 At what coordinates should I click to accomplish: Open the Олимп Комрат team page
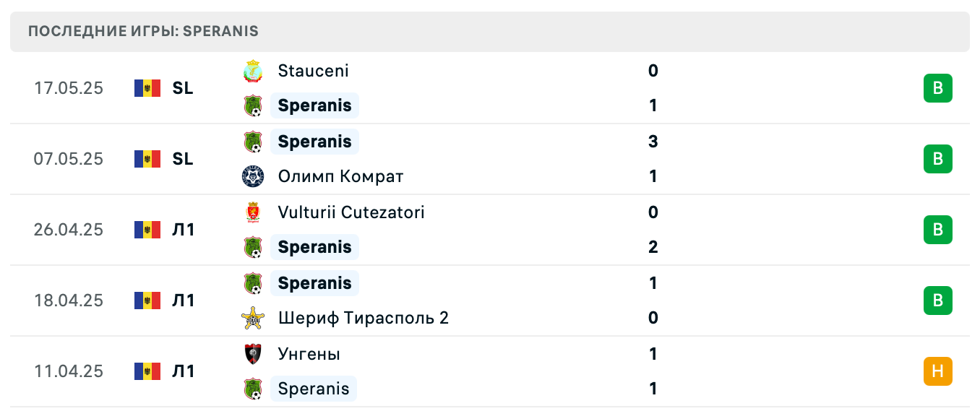tap(340, 176)
